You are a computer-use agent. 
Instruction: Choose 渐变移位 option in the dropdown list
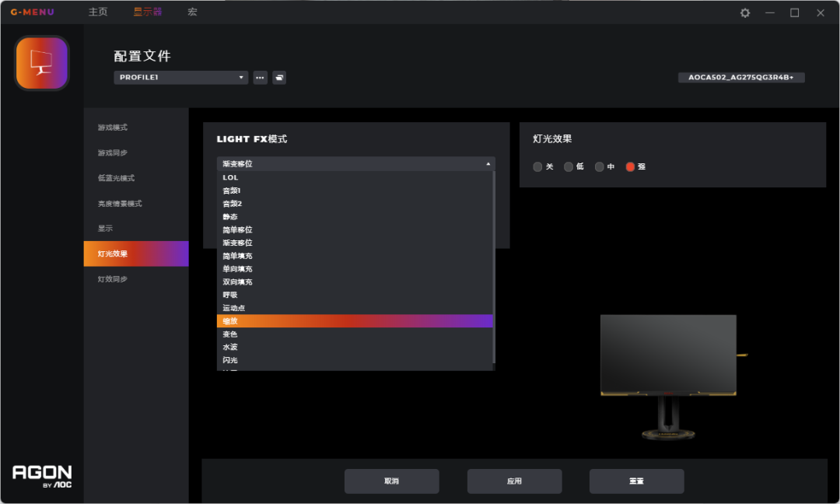click(x=355, y=243)
